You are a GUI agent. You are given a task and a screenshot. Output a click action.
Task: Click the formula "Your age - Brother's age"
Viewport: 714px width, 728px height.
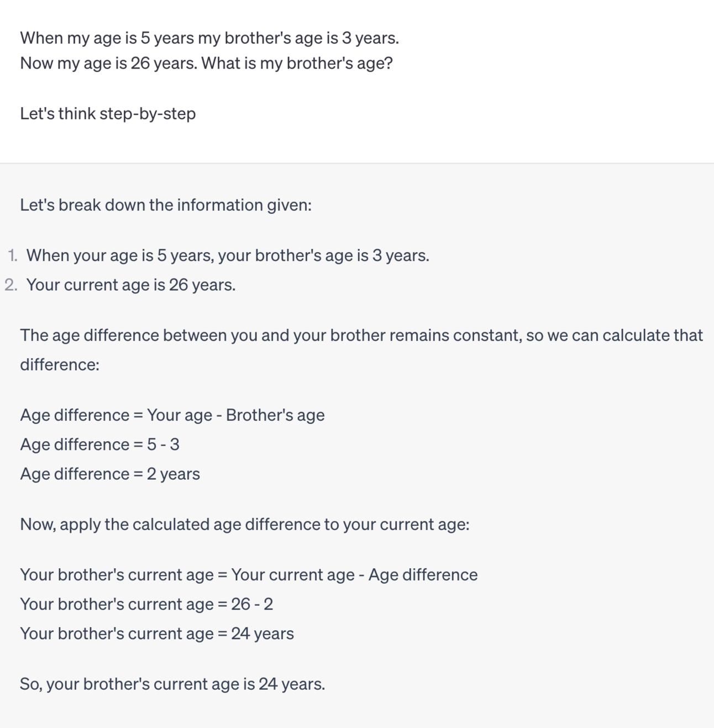point(236,415)
